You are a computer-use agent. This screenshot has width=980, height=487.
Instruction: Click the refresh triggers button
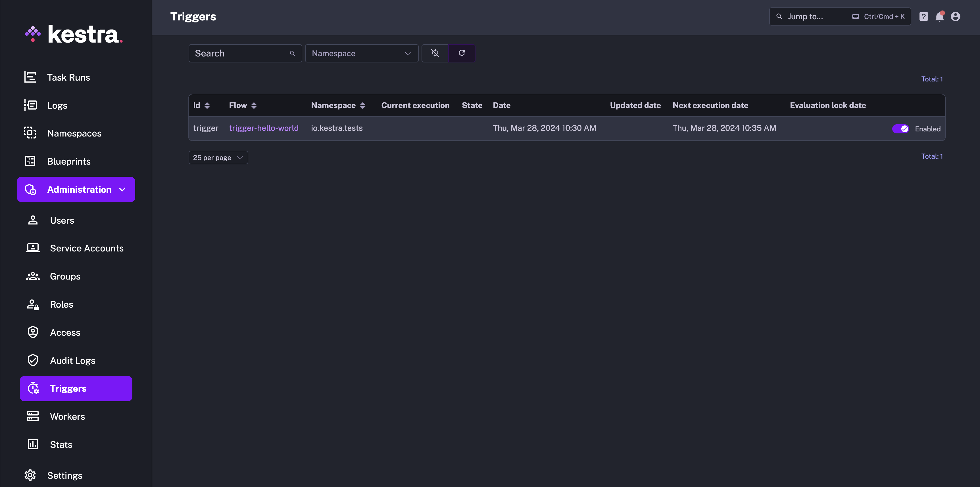coord(462,53)
